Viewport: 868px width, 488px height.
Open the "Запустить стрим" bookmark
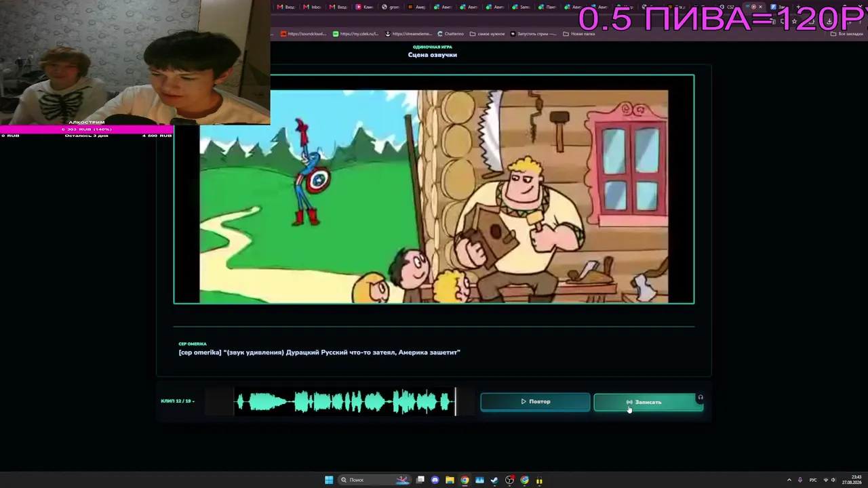pos(534,34)
